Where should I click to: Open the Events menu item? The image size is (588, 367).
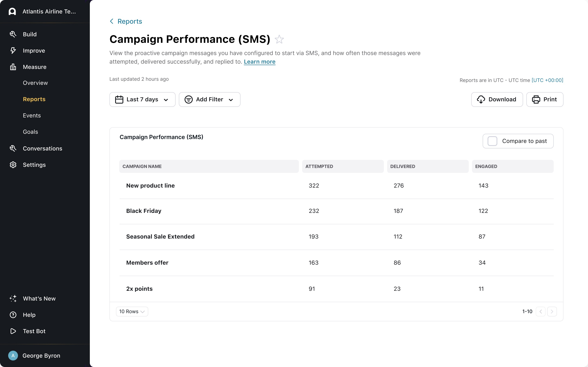32,116
